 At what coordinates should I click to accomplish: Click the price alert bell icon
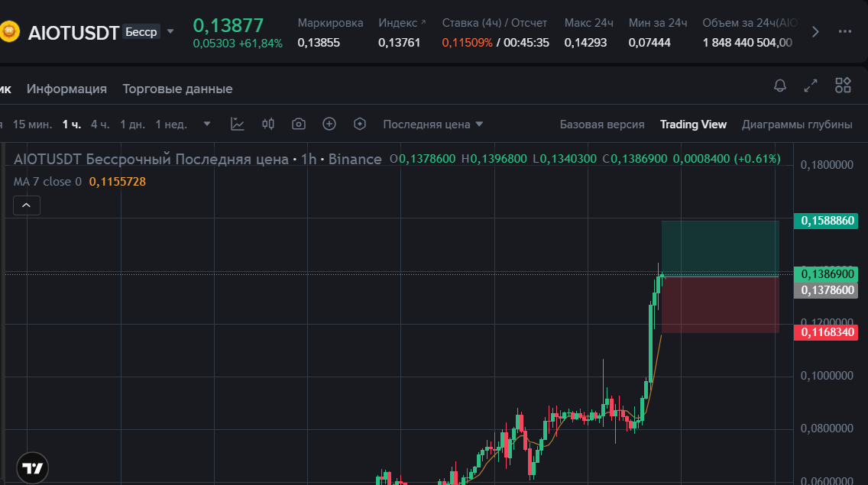[x=780, y=86]
